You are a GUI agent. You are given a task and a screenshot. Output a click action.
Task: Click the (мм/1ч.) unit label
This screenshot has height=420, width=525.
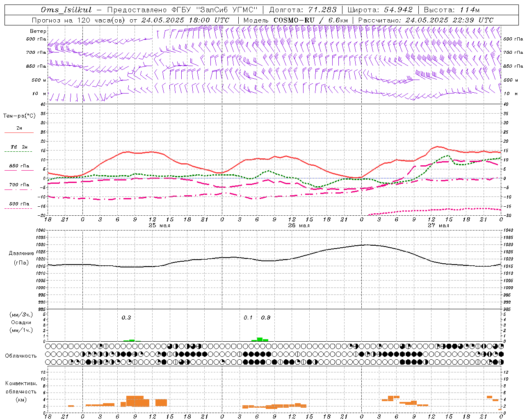[x=21, y=330]
